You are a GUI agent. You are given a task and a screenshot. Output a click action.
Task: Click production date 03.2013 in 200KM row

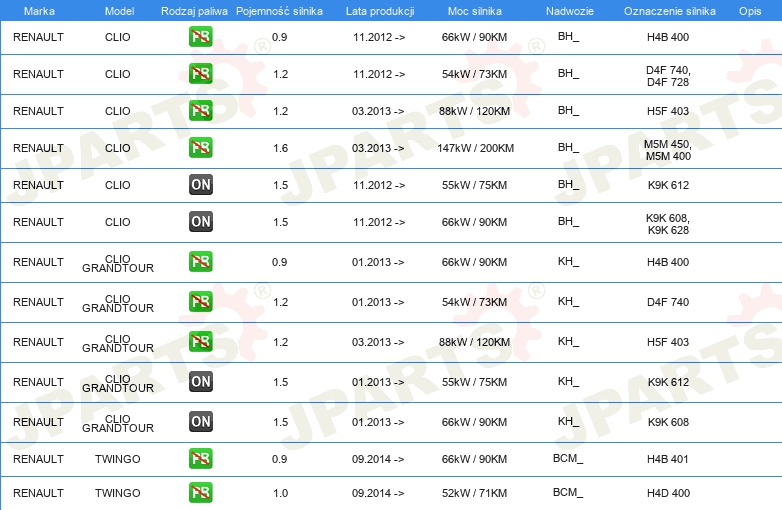pos(378,148)
